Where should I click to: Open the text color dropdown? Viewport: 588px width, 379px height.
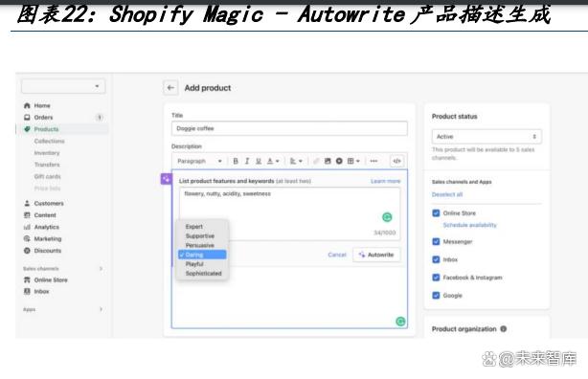coord(273,161)
